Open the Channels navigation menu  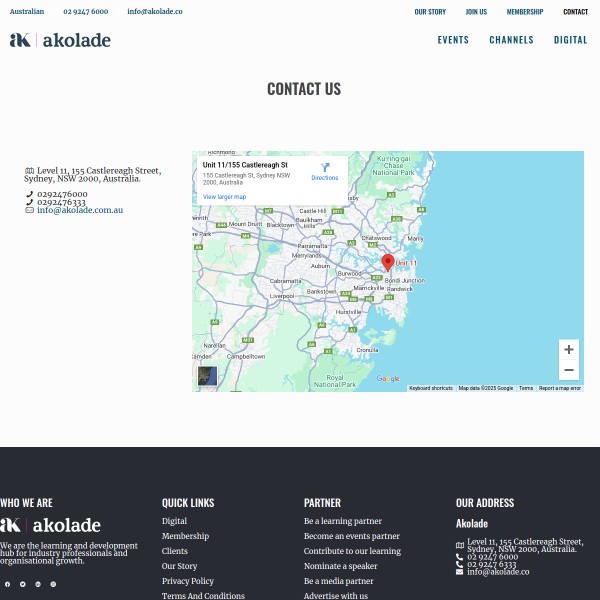click(511, 40)
